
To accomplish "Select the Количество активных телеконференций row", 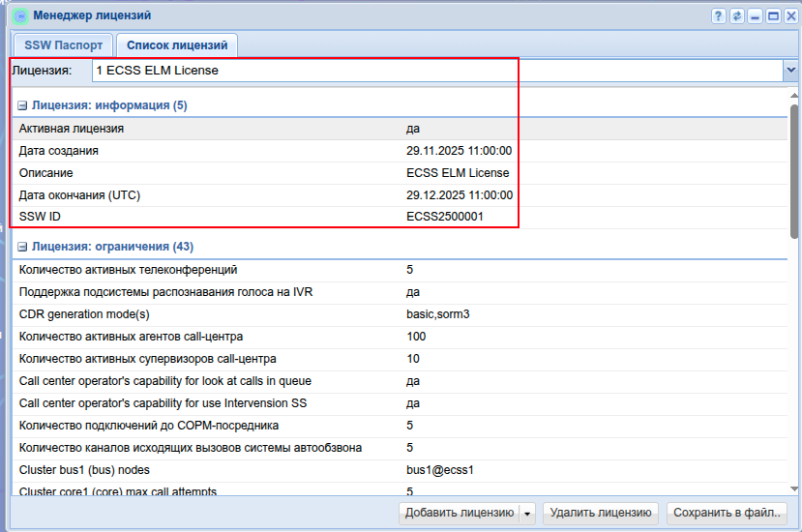I will 400,270.
